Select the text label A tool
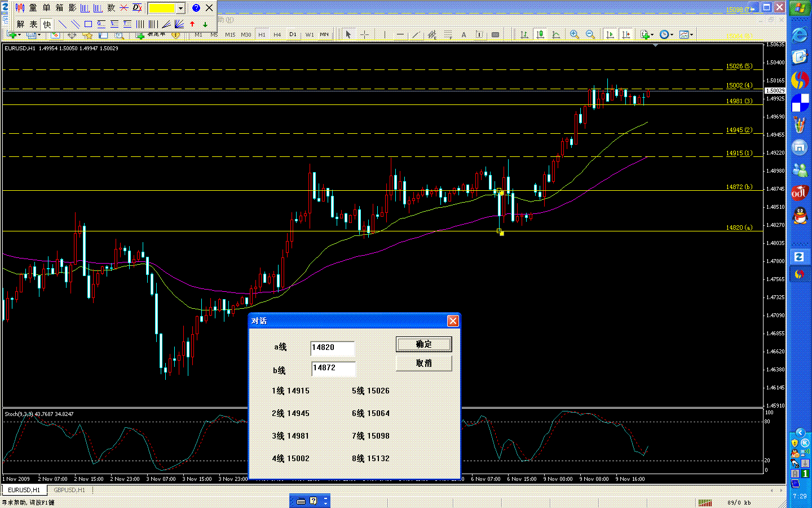 pos(464,35)
